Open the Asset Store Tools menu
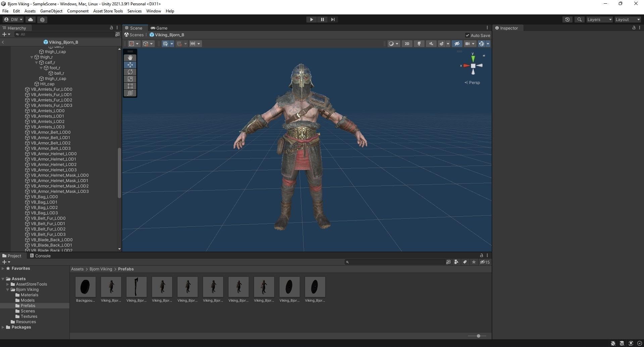The width and height of the screenshot is (644, 347). point(108,11)
